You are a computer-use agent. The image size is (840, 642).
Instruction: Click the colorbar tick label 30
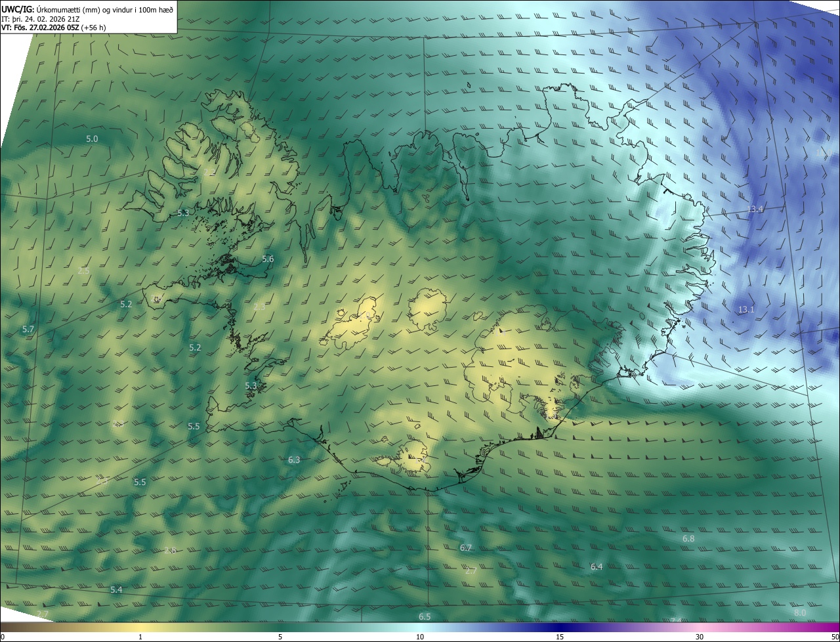700,637
